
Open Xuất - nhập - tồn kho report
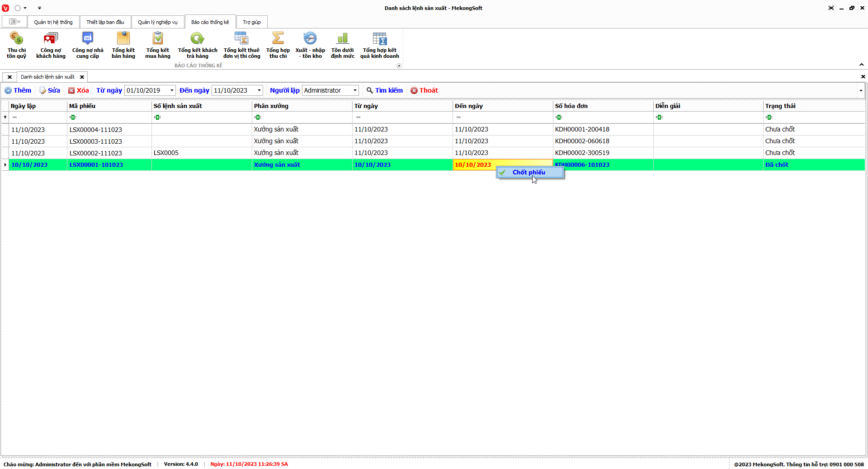tap(310, 45)
